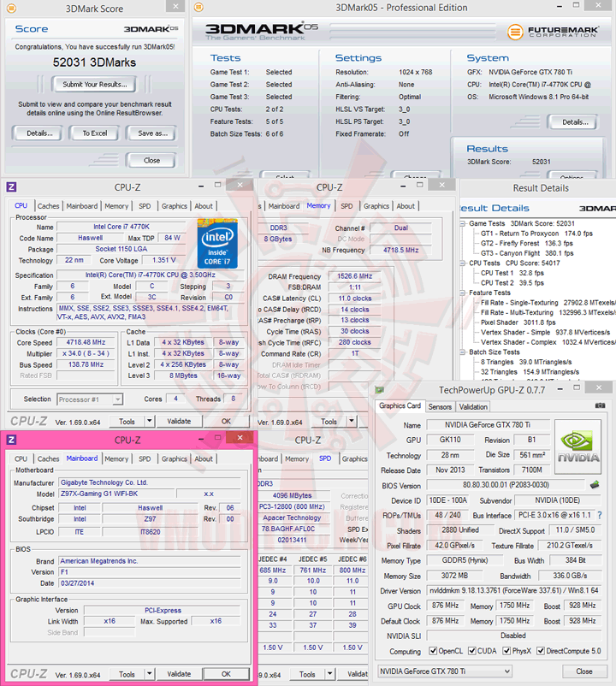616x686 pixels.
Task: Select the Memory tab in Memory CPU-Z window
Action: pos(318,205)
